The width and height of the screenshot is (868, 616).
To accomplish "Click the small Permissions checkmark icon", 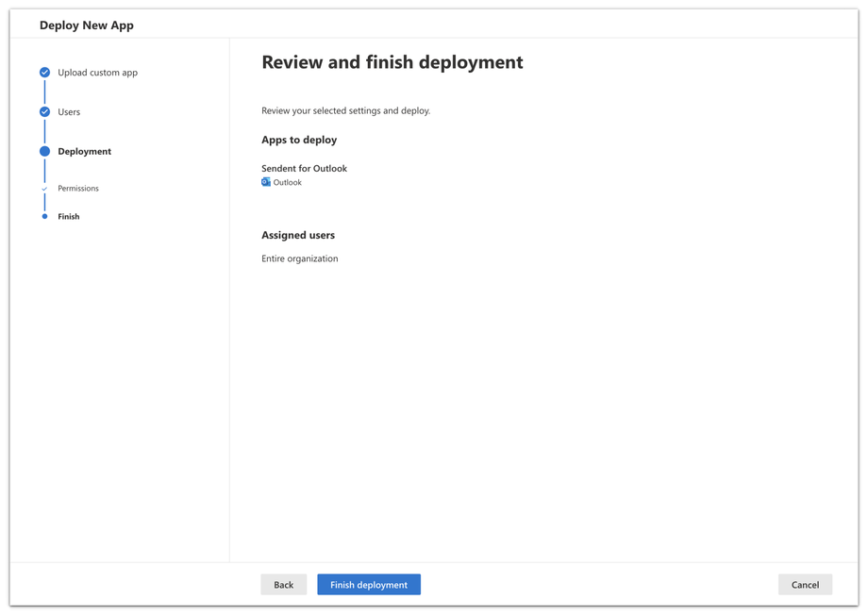I will 44,189.
